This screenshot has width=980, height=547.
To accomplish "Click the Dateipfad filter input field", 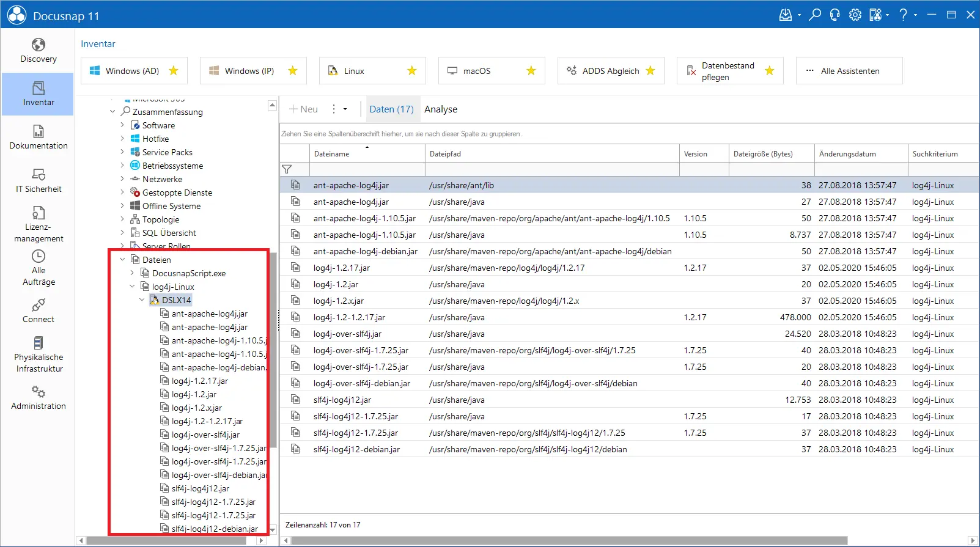I will point(552,169).
